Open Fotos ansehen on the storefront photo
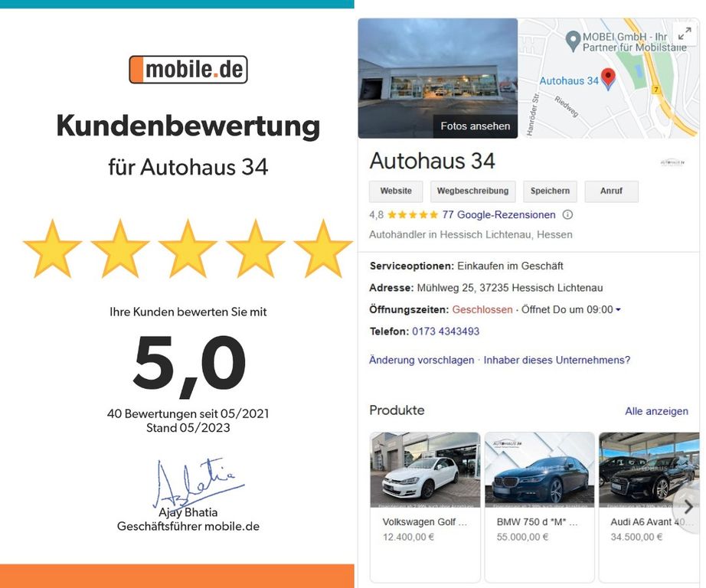Image resolution: width=706 pixels, height=588 pixels. tap(475, 126)
